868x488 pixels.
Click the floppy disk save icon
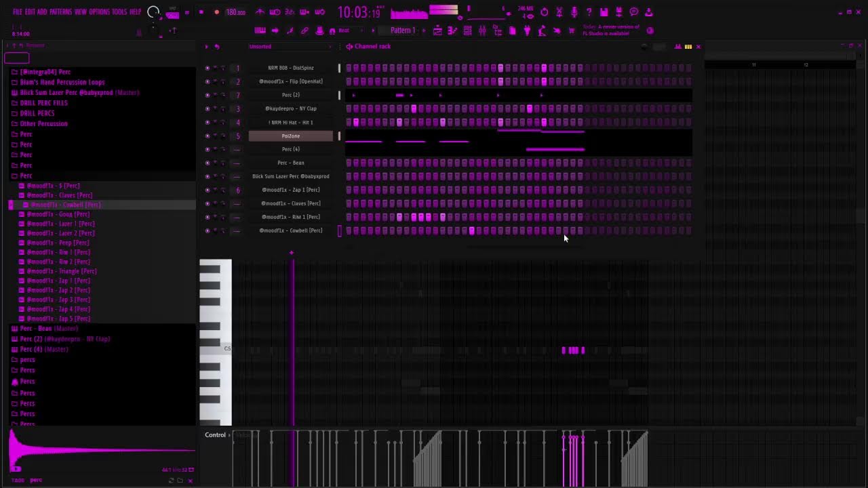(604, 12)
